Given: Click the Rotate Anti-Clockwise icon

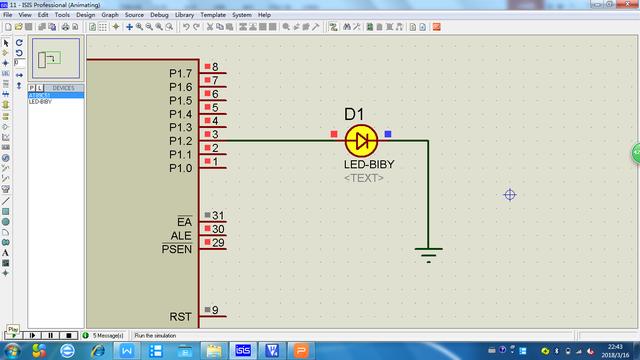Looking at the screenshot, I should (x=19, y=53).
